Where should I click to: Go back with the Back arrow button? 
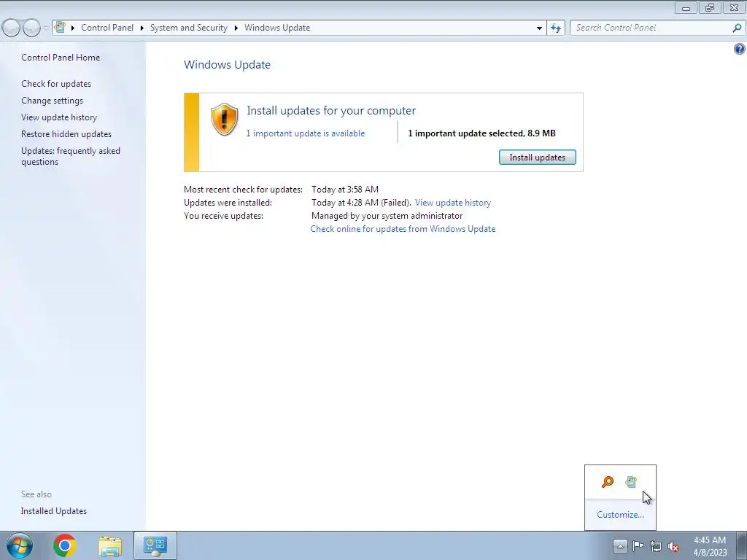pyautogui.click(x=12, y=28)
